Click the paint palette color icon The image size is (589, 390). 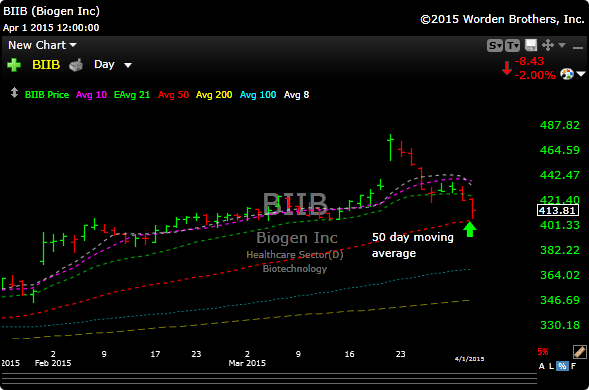(567, 74)
